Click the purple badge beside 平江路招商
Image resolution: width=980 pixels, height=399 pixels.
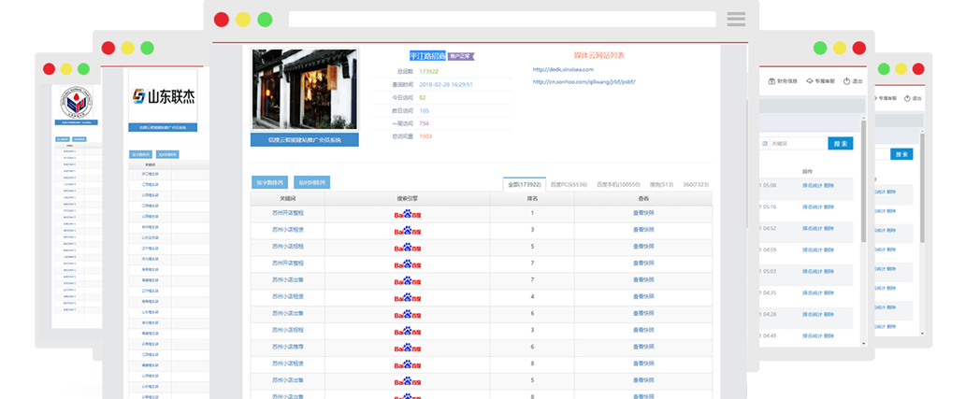[461, 56]
